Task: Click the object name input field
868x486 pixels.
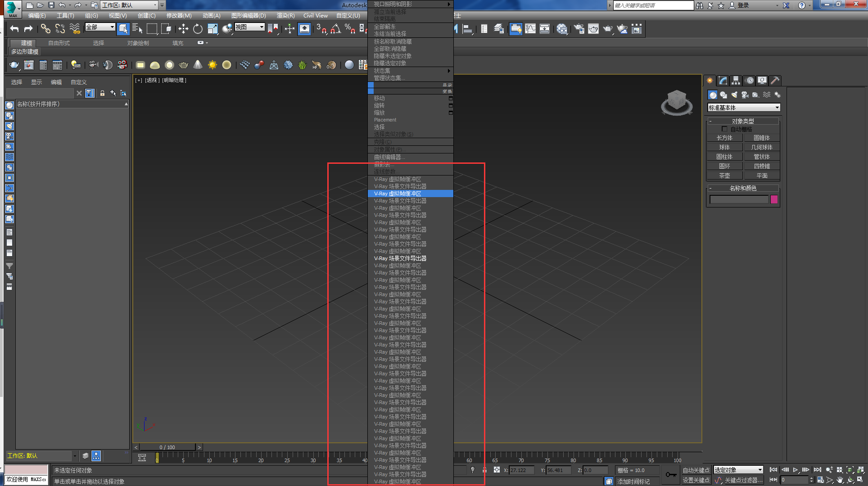Action: click(739, 199)
